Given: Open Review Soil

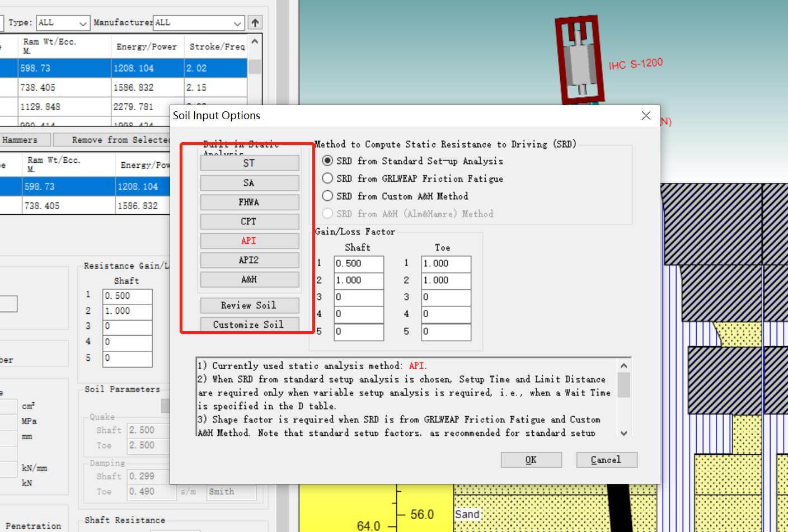Looking at the screenshot, I should point(249,305).
